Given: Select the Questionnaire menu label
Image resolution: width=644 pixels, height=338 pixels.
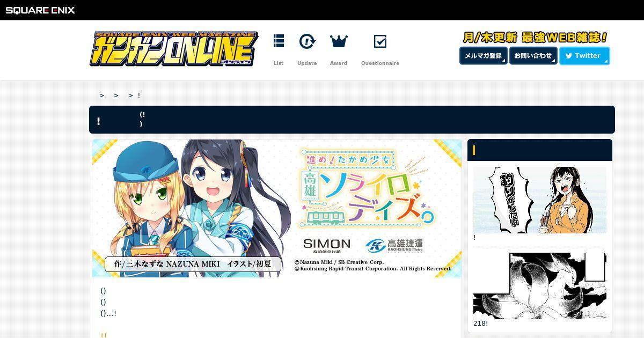Looking at the screenshot, I should coord(380,63).
